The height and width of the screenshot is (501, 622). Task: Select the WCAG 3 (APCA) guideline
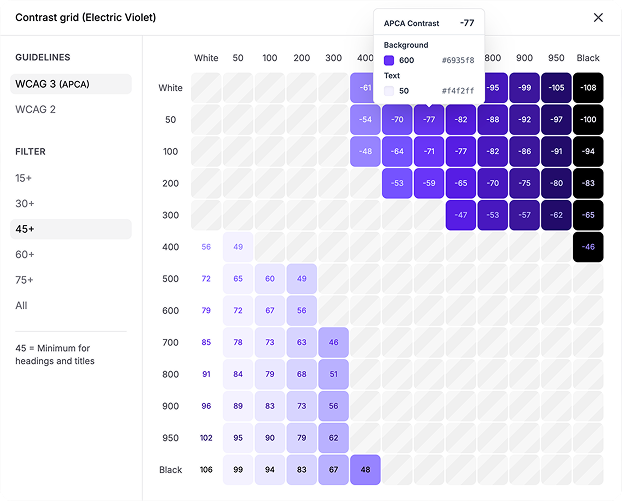[x=70, y=84]
